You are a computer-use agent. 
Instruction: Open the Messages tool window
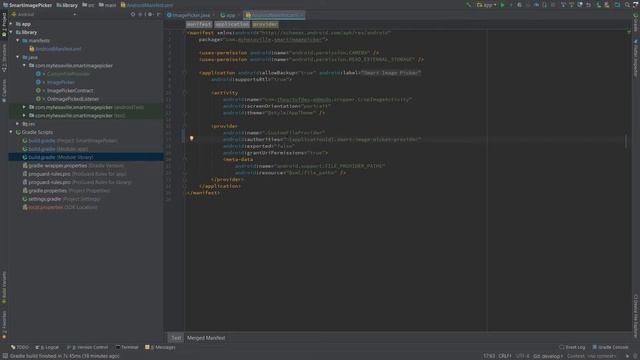160,347
